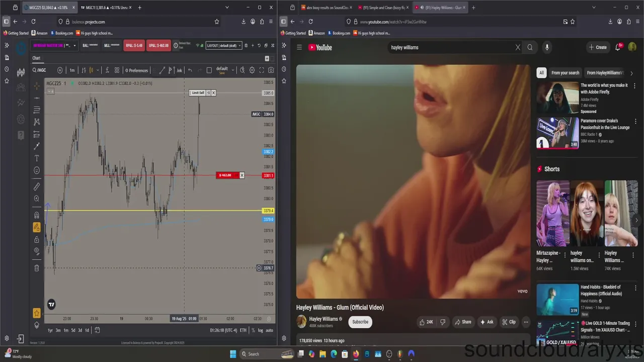Open the ETH session selector
The height and width of the screenshot is (362, 644).
pos(243,330)
